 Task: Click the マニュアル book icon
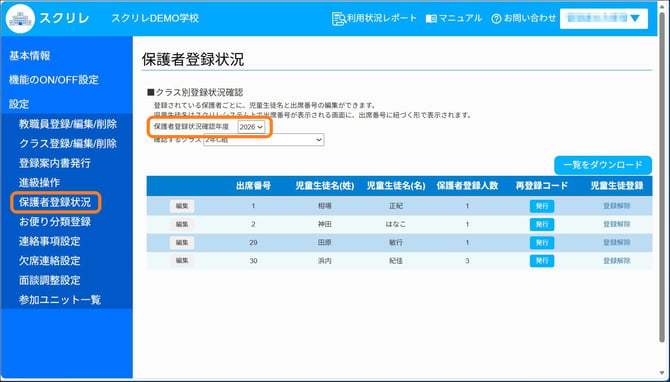(431, 19)
